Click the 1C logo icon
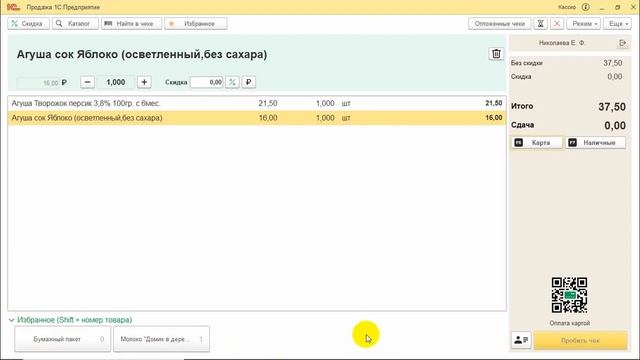 click(x=13, y=7)
